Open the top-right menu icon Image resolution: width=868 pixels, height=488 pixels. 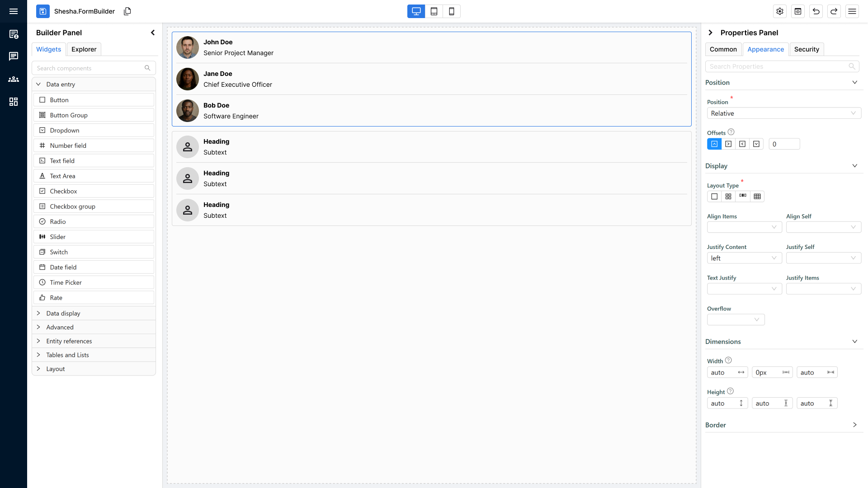852,11
